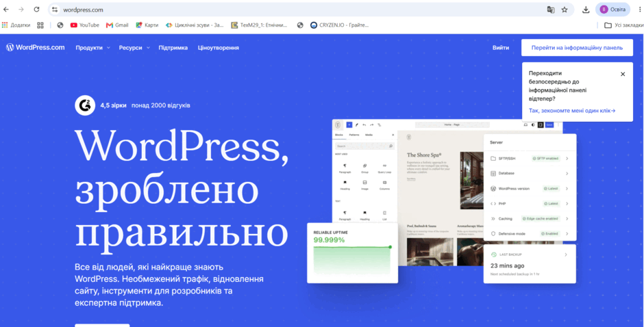Bookmark this page with the star icon
Viewport: 644px width, 327px height.
point(565,10)
